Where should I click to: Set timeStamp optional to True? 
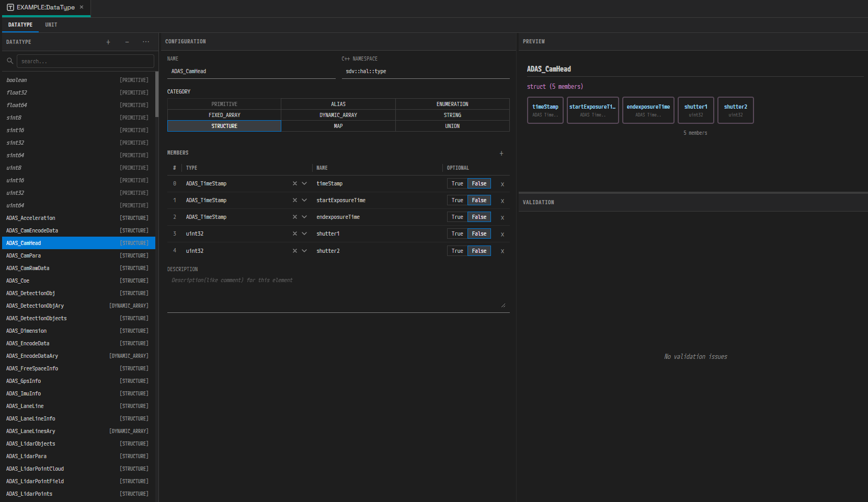coord(458,183)
